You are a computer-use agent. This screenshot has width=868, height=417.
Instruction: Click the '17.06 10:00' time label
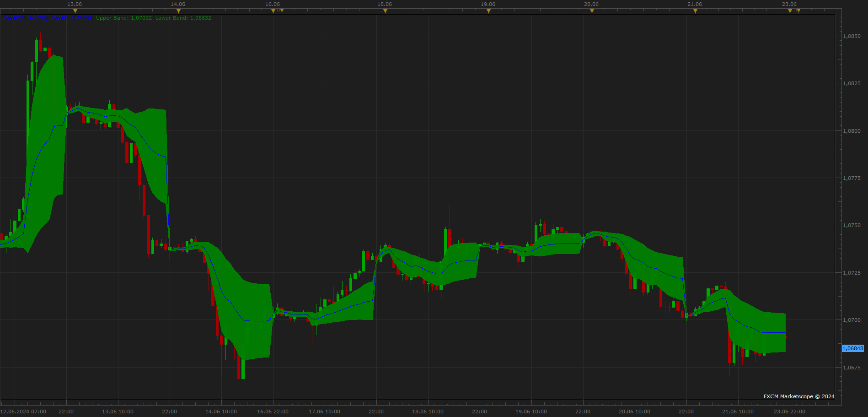(324, 412)
